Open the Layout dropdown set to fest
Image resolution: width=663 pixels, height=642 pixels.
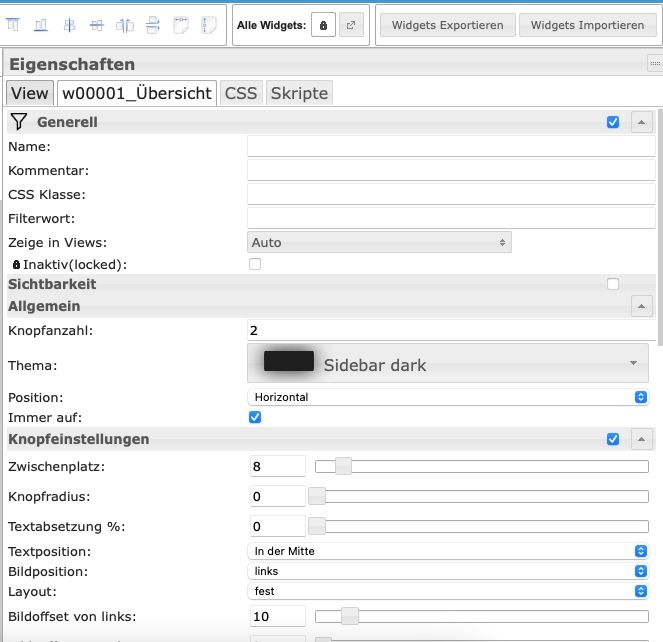(448, 591)
